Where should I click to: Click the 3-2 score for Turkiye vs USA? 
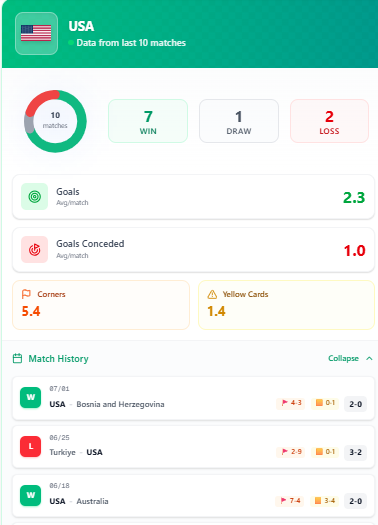tap(356, 452)
